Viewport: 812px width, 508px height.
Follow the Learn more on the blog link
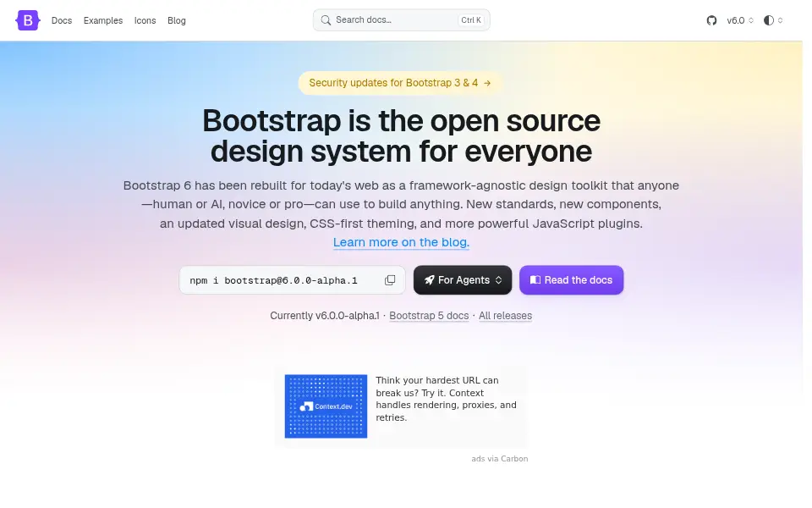(401, 242)
